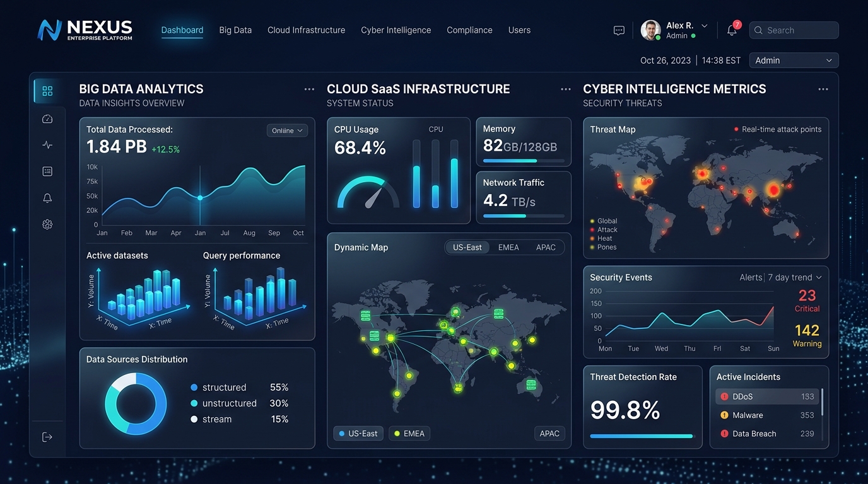
Task: Click the Oct 26, 2023 date text
Action: click(x=666, y=60)
